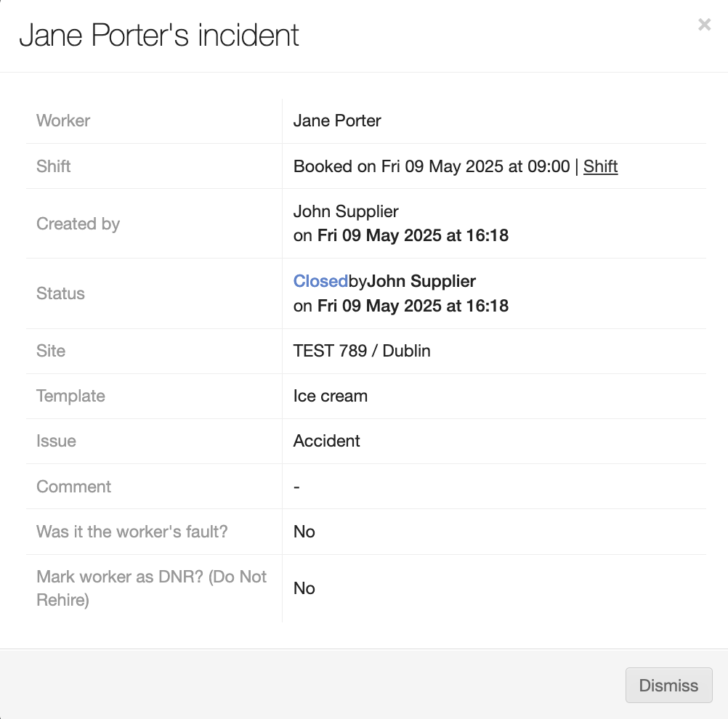728x719 pixels.
Task: Click the Jane Porter's incident title
Action: (159, 36)
